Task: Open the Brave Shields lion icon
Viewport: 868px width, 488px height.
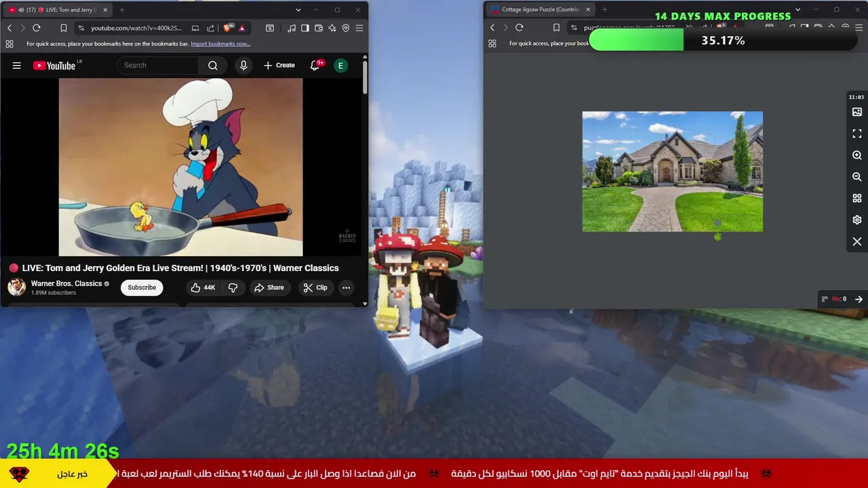Action: click(x=228, y=28)
